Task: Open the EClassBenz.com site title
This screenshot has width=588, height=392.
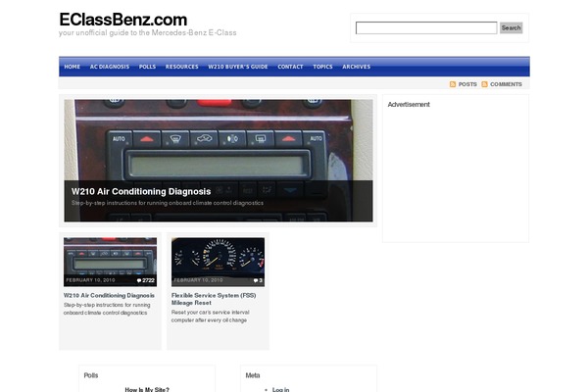Action: (x=122, y=19)
